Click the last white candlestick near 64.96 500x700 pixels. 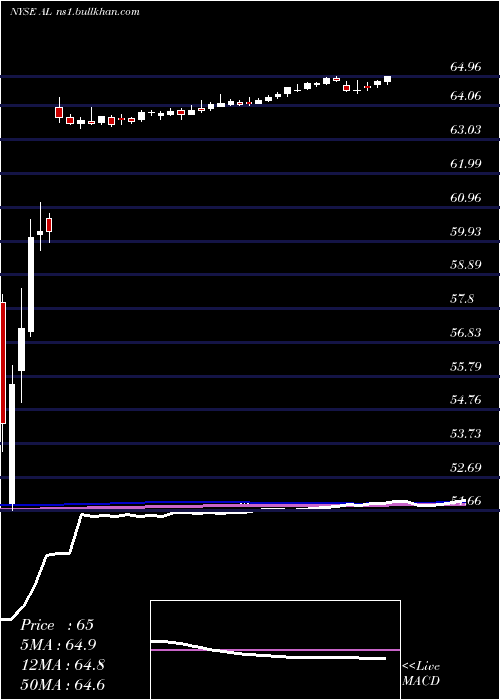(x=388, y=79)
